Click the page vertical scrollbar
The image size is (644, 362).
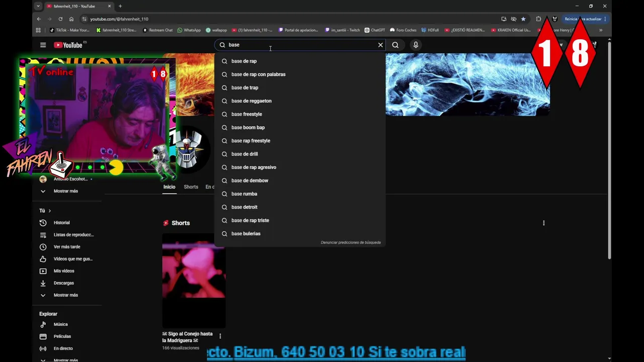609,151
